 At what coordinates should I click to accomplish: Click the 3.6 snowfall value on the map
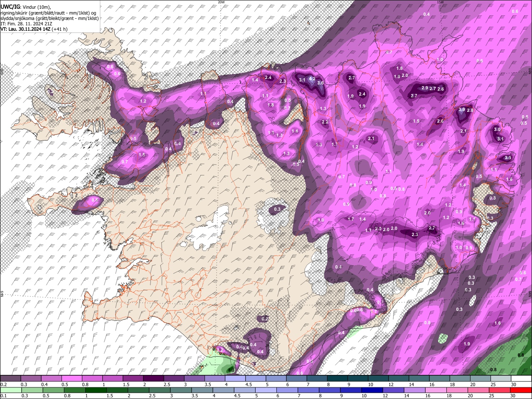[320, 83]
